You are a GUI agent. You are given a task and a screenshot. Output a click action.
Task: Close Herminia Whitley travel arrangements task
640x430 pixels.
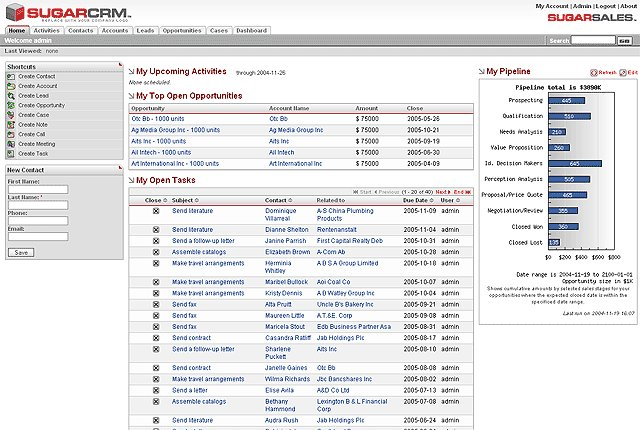156,264
